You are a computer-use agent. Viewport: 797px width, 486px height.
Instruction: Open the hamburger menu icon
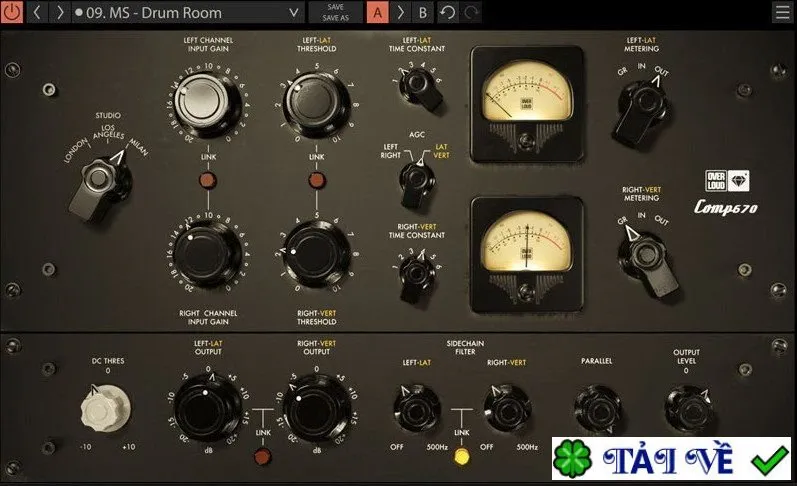(x=783, y=12)
